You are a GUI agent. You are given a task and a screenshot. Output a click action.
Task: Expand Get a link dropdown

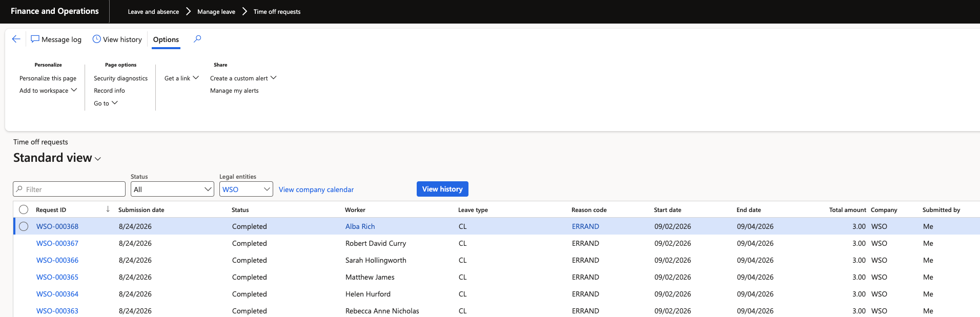pyautogui.click(x=181, y=78)
